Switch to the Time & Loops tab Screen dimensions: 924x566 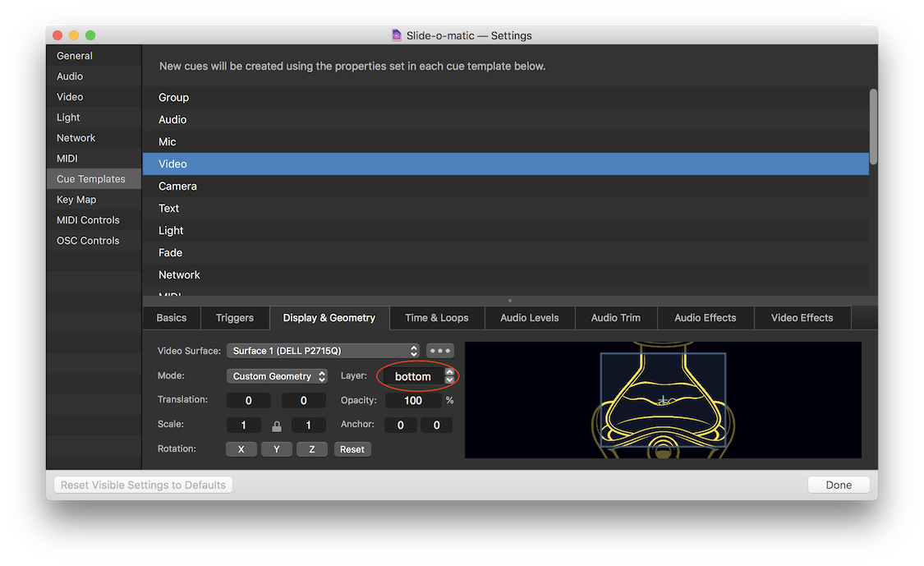pyautogui.click(x=436, y=318)
